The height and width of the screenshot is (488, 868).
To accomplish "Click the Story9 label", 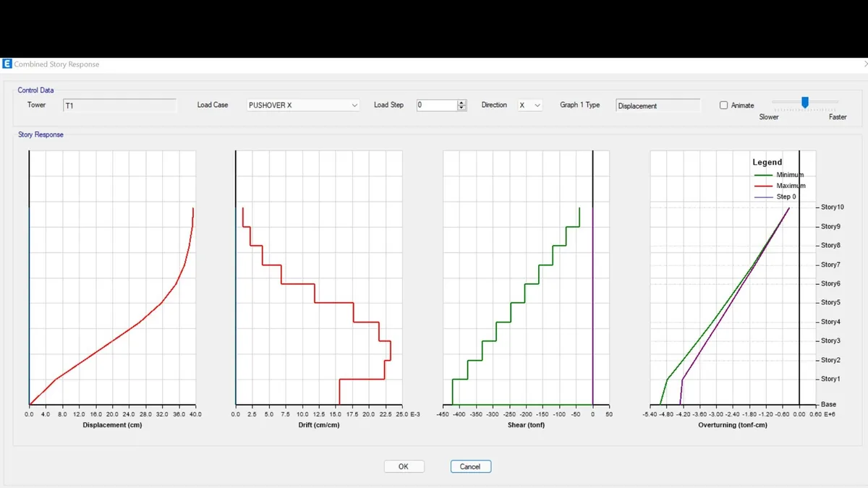I will coord(830,226).
